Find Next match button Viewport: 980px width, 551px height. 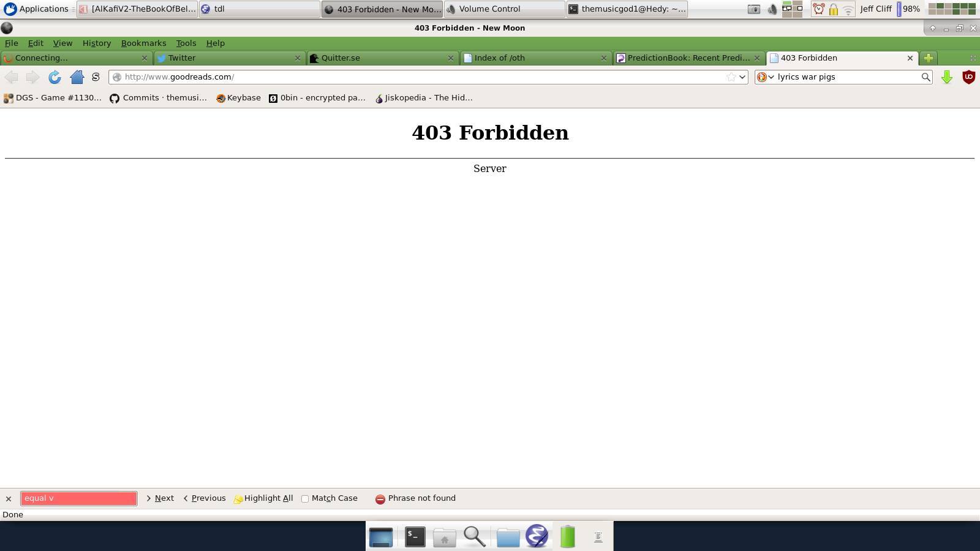coord(160,498)
